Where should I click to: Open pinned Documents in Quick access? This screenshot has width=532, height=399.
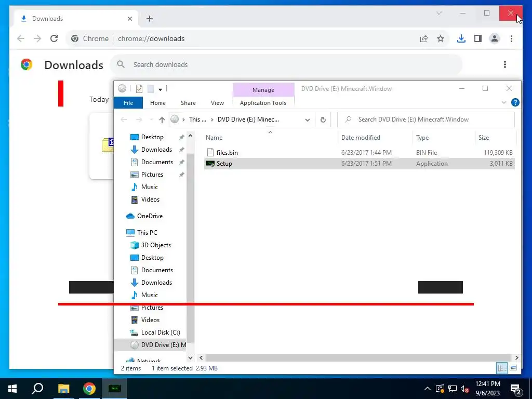click(157, 162)
